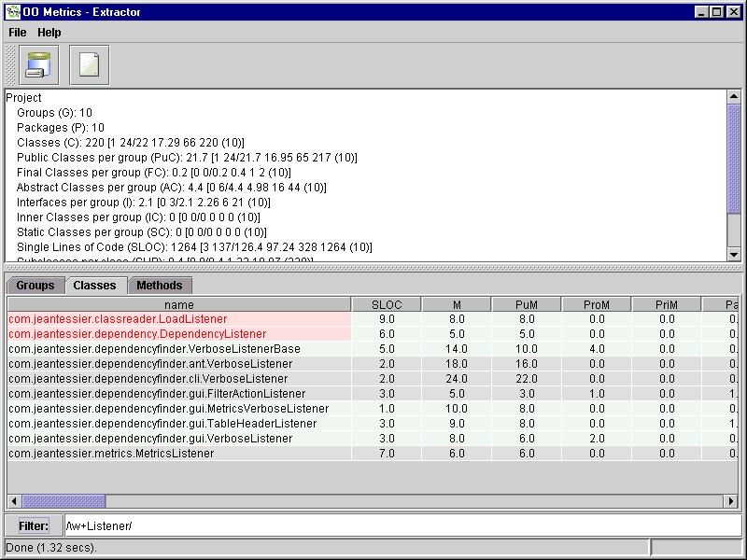747x560 pixels.
Task: Sort by the SLOC column header
Action: click(x=387, y=305)
